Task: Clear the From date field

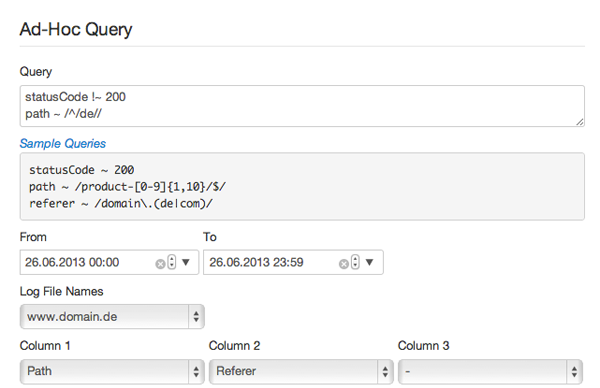Action: 160,264
